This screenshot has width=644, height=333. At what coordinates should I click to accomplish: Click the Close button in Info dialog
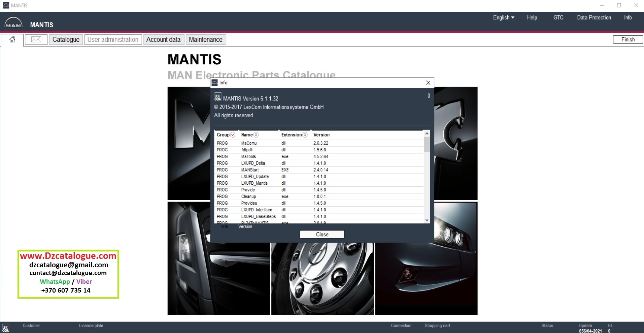point(322,235)
